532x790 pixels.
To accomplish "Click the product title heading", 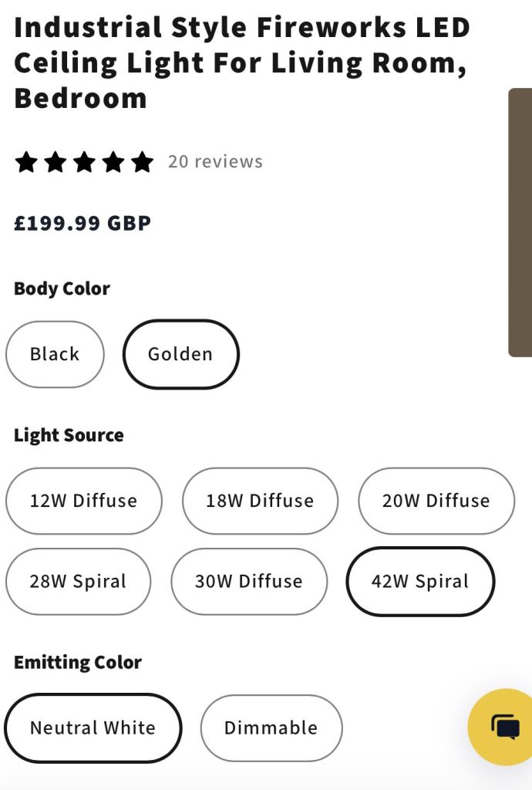I will click(x=242, y=62).
